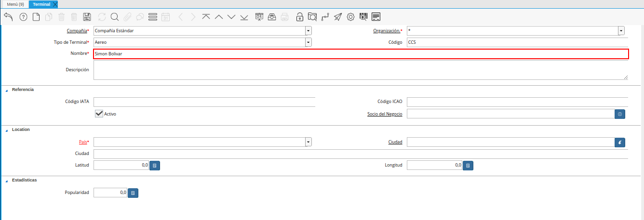The image size is (644, 220).
Task: Open the Help question mark icon
Action: [x=23, y=17]
